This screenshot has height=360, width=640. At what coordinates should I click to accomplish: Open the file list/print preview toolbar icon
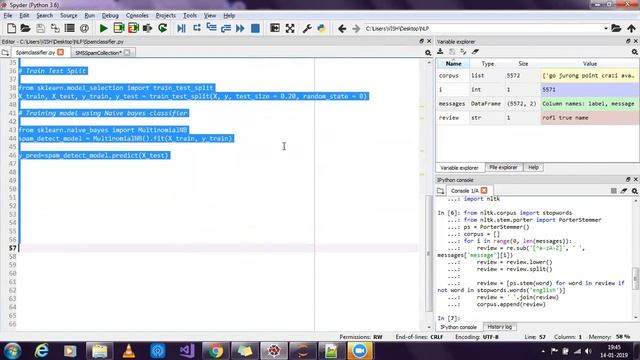pyautogui.click(x=69, y=28)
